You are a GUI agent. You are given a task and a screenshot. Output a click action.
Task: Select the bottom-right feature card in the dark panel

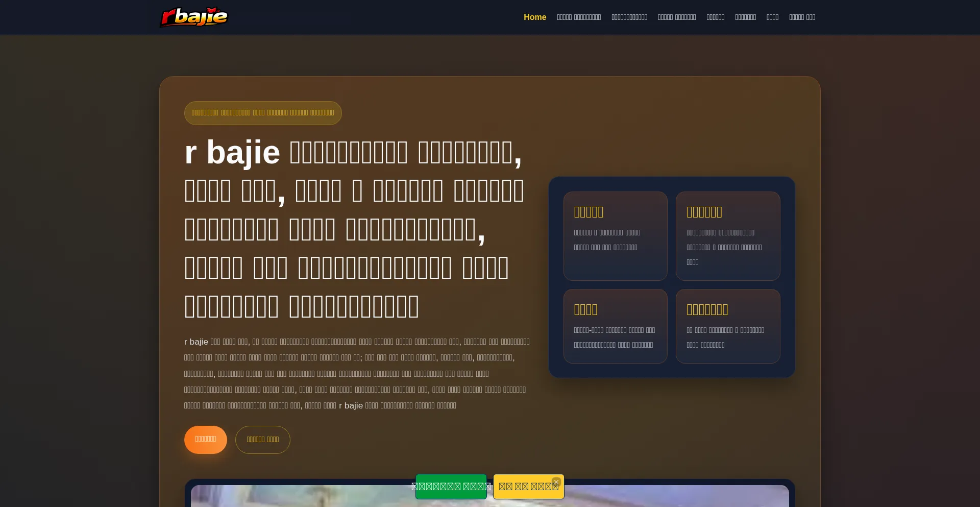tap(728, 326)
